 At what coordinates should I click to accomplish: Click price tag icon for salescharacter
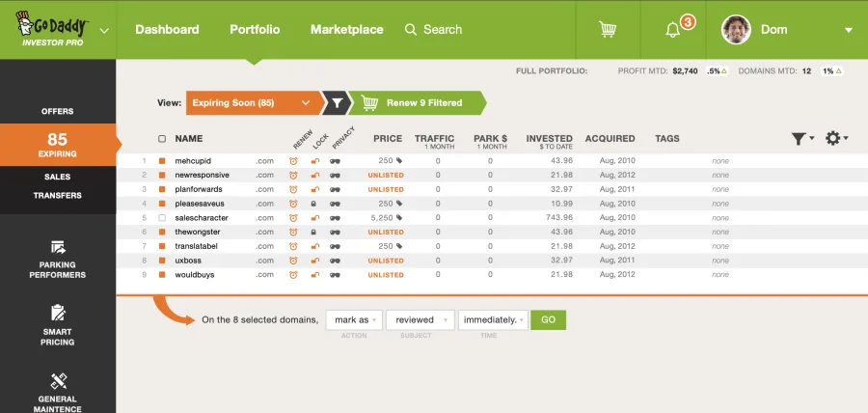coord(399,218)
